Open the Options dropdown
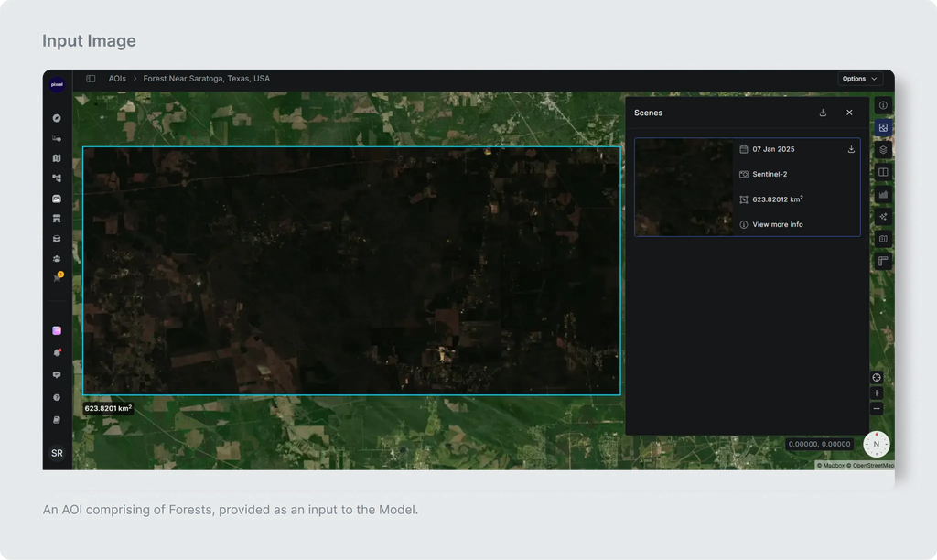Image resolution: width=937 pixels, height=560 pixels. pos(859,79)
